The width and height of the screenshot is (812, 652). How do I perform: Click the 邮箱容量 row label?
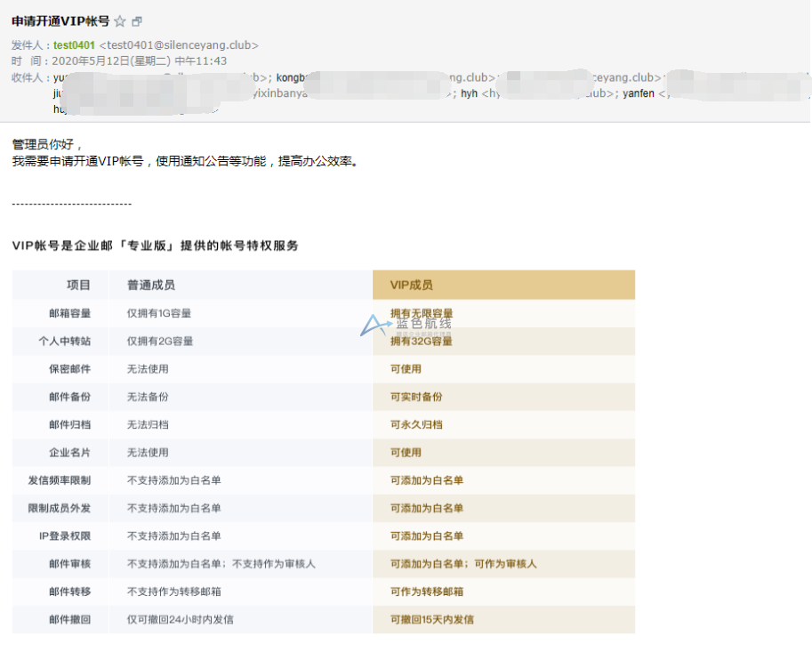point(70,313)
